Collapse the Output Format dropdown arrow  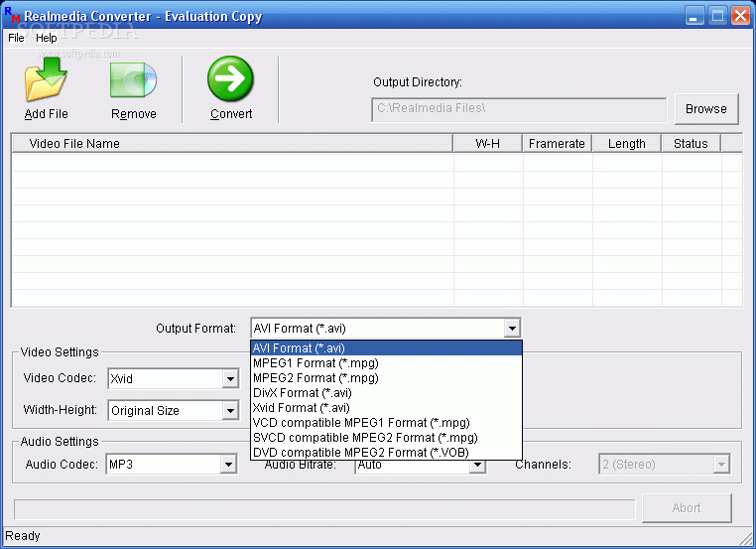512,329
